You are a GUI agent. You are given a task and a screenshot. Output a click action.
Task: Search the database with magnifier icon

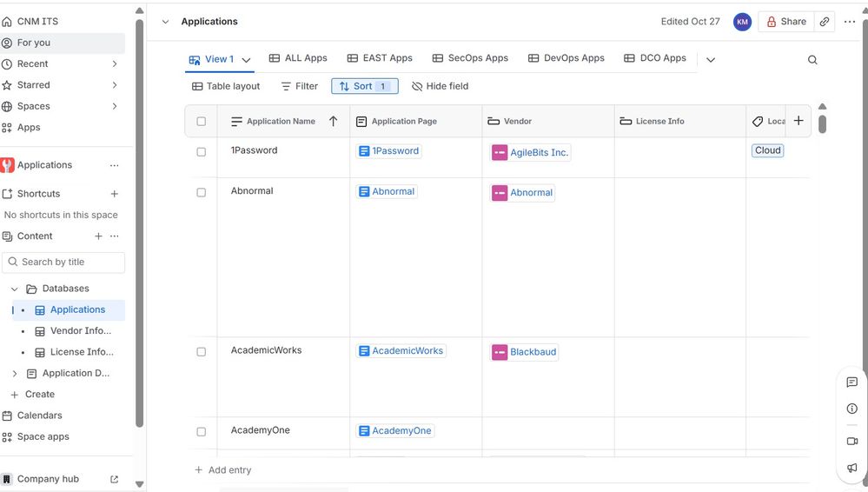812,60
